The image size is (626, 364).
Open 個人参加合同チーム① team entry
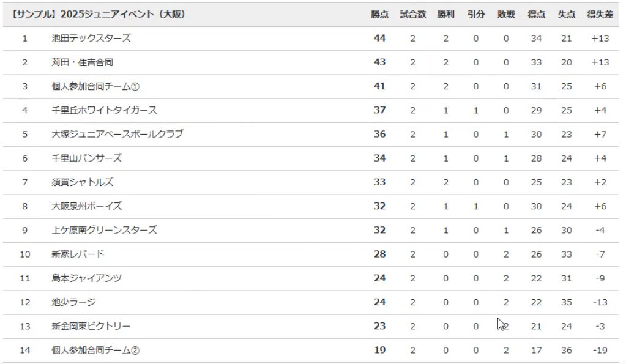point(95,86)
